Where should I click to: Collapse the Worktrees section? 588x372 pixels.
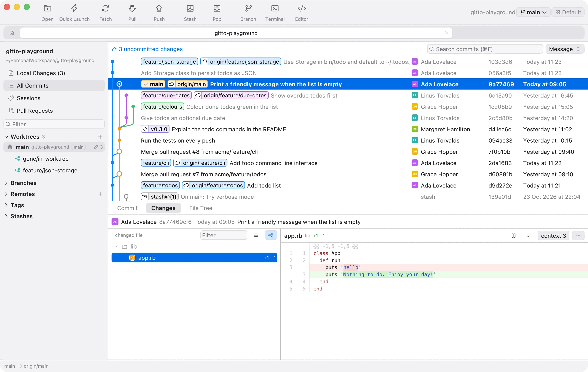[6, 136]
